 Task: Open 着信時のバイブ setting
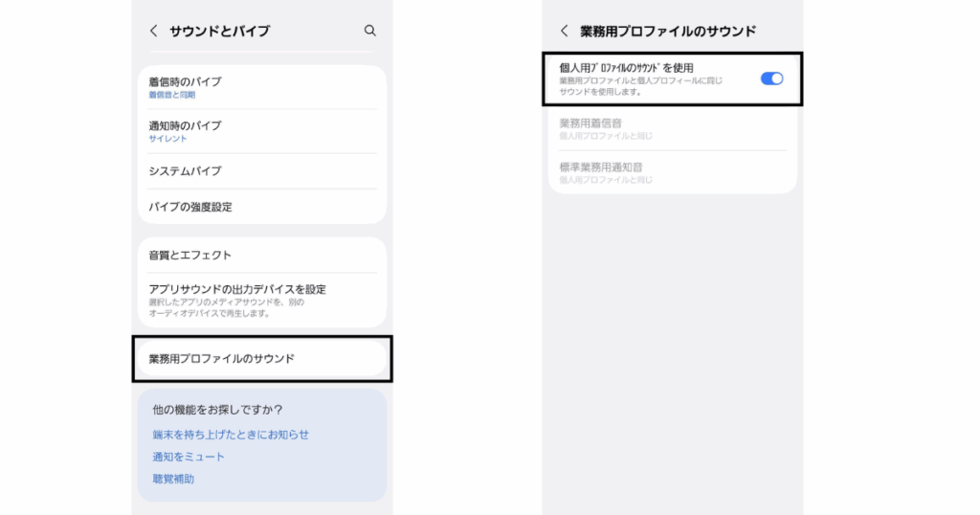tap(262, 87)
